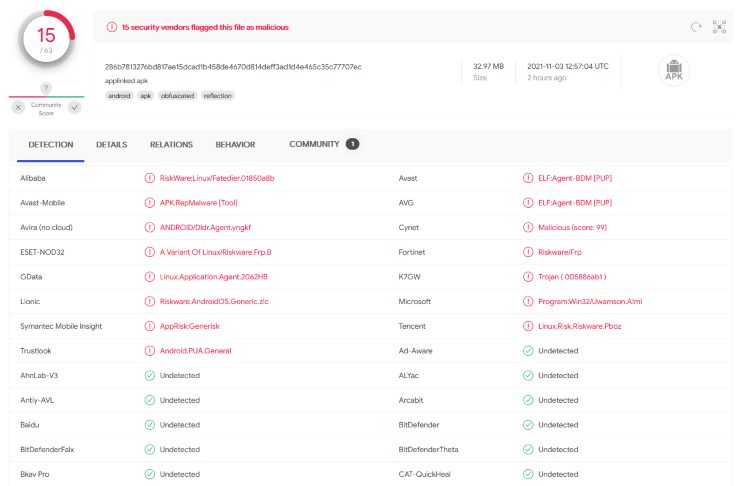
Task: Open the RELATIONS tab
Action: (x=171, y=144)
